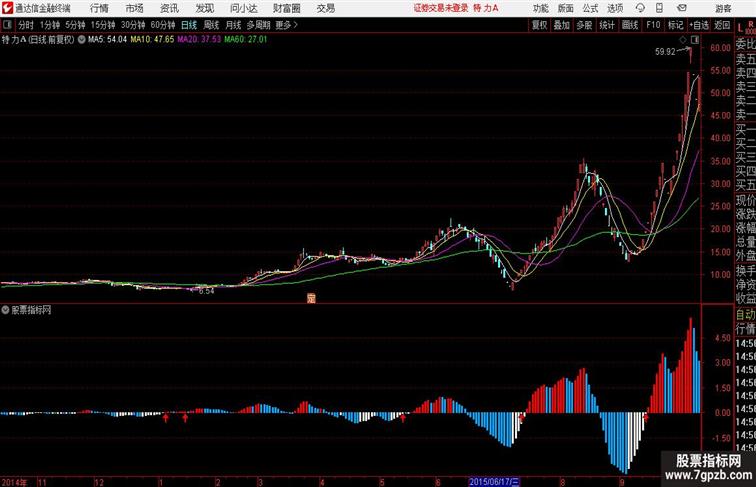Click the mobile phone icon

[659, 8]
